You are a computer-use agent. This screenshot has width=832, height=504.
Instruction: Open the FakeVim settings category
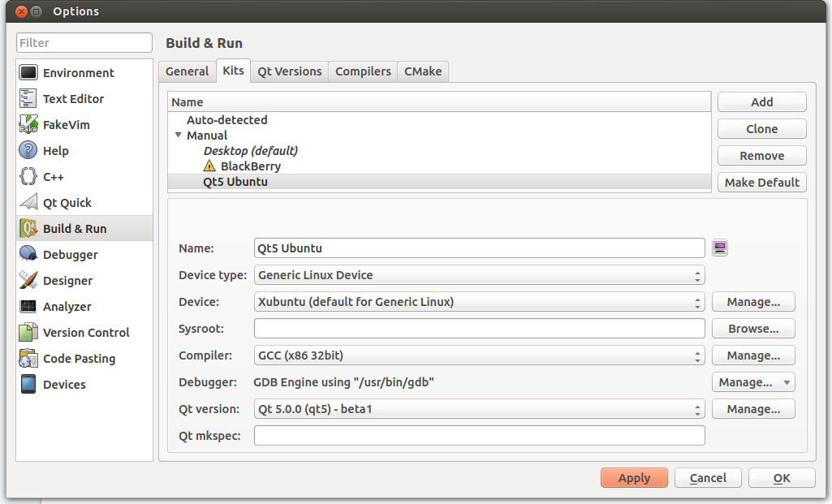click(84, 124)
